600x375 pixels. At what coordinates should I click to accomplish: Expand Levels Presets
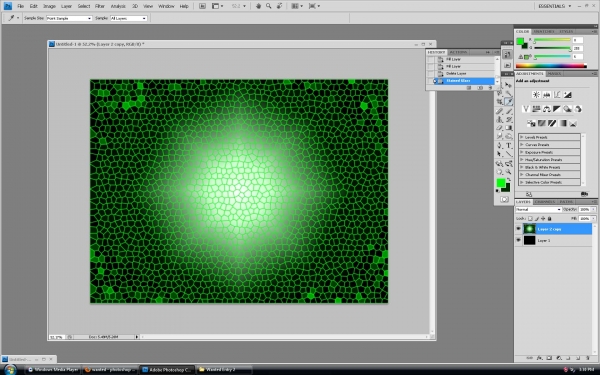(521, 137)
